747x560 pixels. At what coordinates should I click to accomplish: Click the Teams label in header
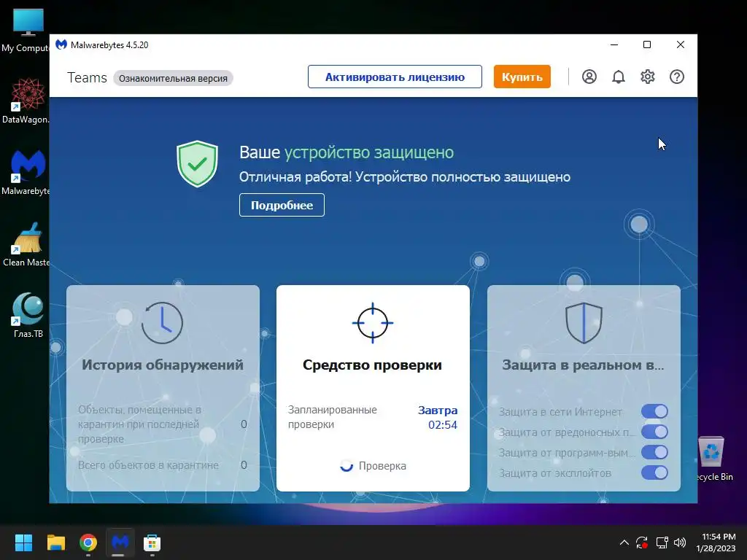[88, 77]
